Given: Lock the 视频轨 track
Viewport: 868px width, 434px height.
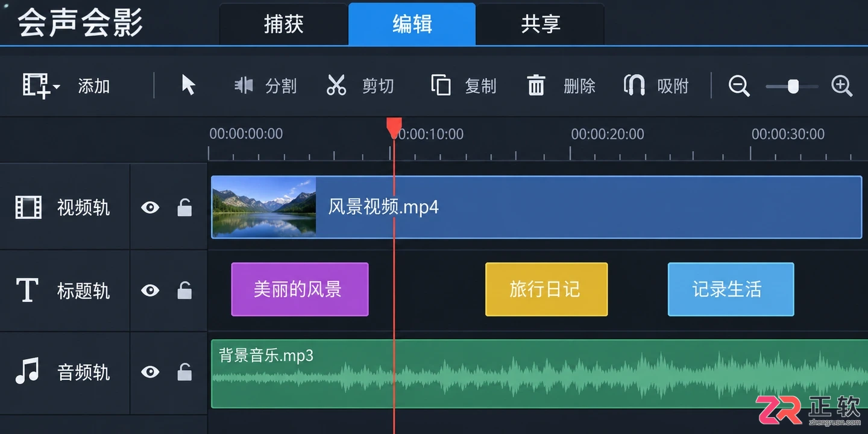Looking at the screenshot, I should (184, 207).
